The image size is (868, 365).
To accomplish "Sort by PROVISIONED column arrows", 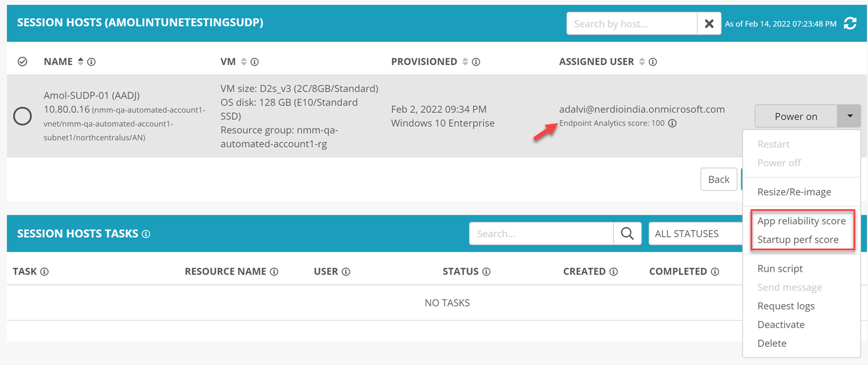I will pyautogui.click(x=464, y=61).
